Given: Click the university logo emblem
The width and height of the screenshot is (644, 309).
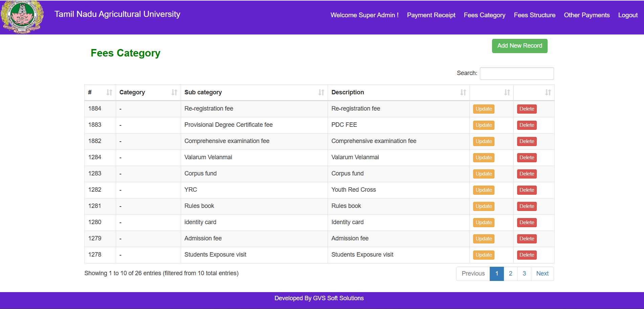Looking at the screenshot, I should [22, 17].
